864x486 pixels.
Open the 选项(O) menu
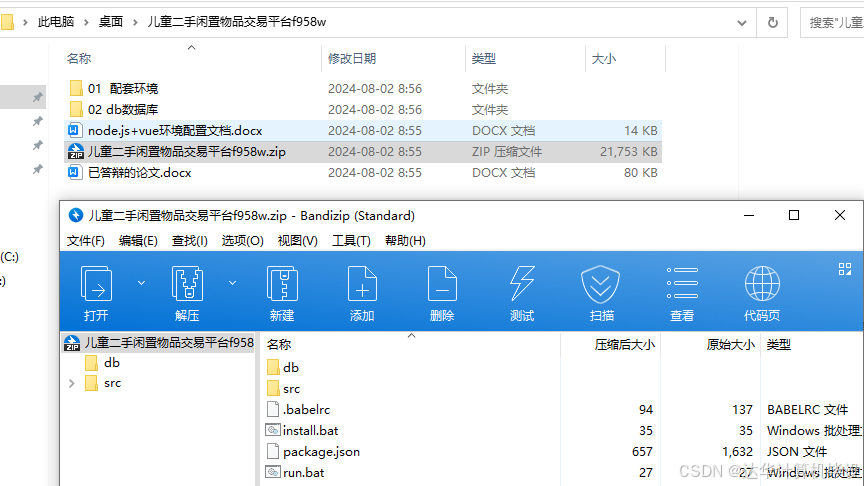tap(242, 241)
